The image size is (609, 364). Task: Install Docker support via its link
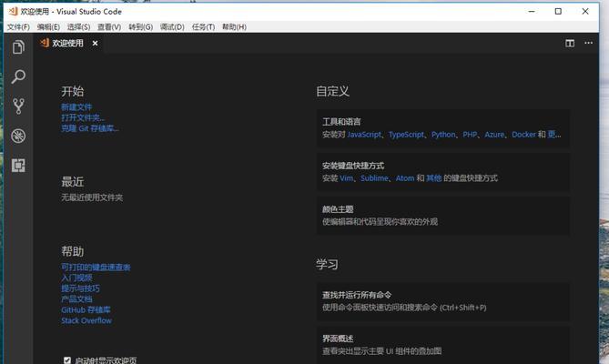[x=523, y=135]
